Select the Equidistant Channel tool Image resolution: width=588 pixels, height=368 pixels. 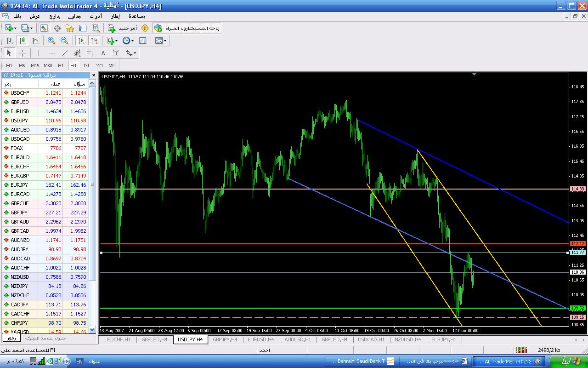pos(78,53)
